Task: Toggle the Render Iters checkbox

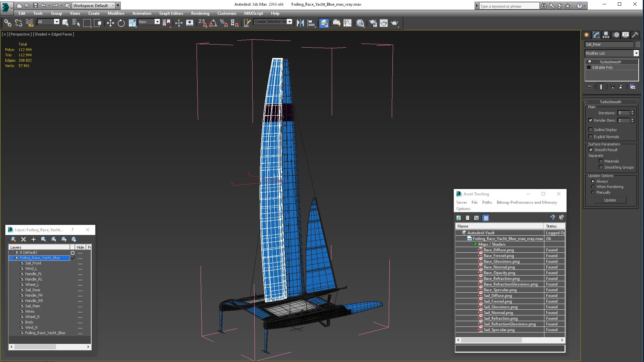Action: (x=590, y=120)
